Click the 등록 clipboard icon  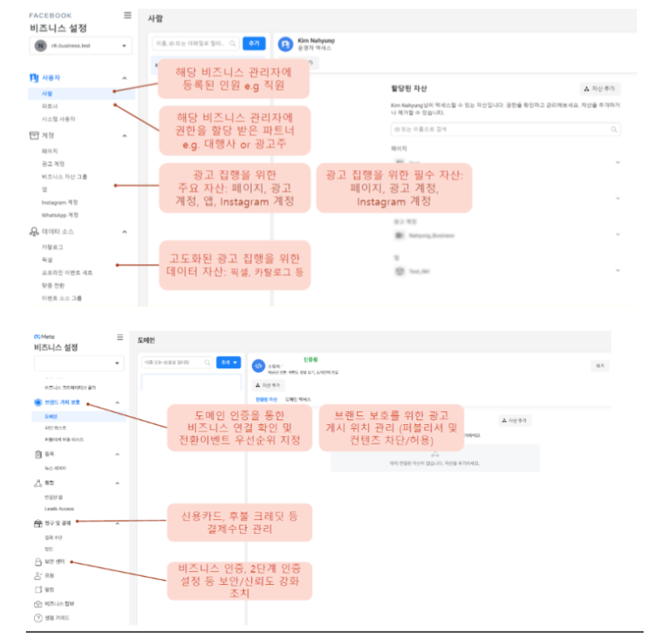(38, 454)
